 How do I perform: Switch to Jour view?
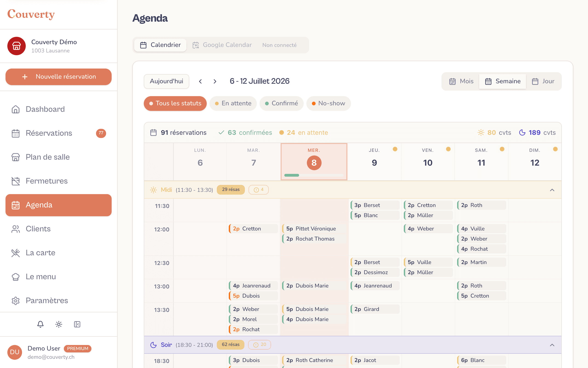click(543, 81)
